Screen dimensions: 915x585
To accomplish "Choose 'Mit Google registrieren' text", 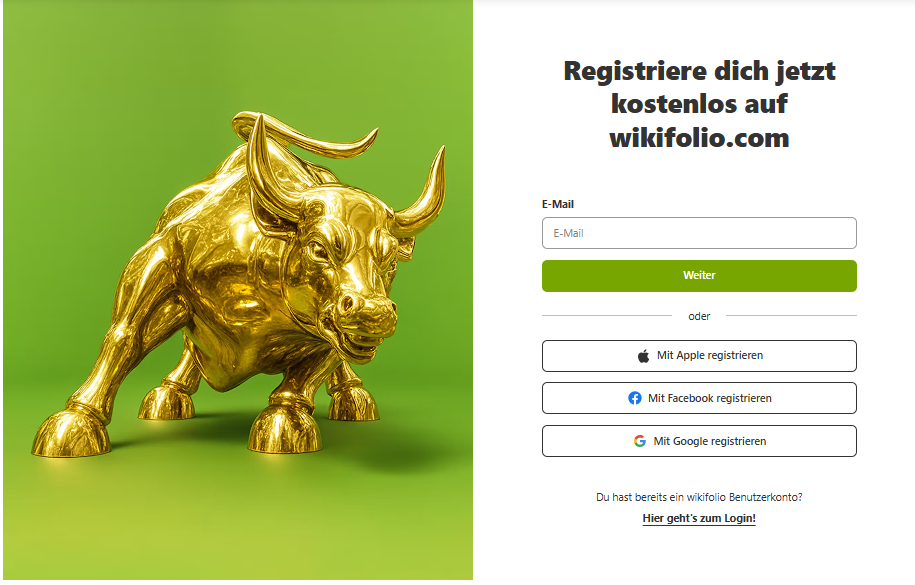I will pos(710,441).
